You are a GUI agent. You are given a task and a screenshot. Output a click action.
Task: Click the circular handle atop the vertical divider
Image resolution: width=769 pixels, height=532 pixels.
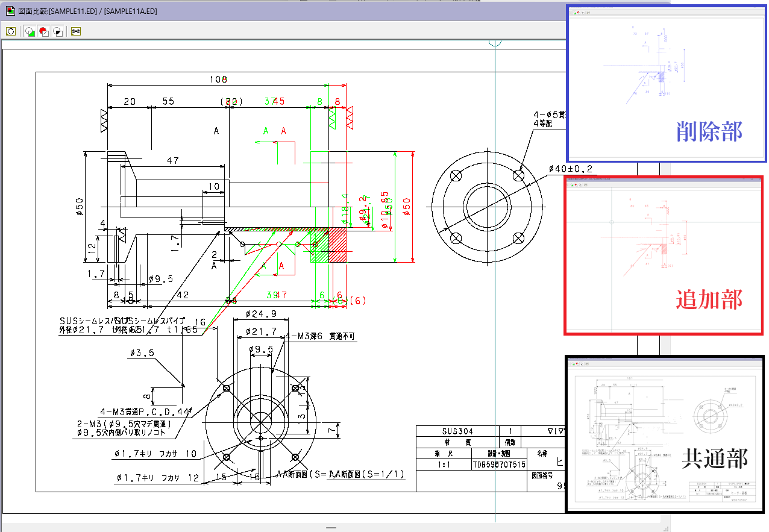tap(495, 42)
